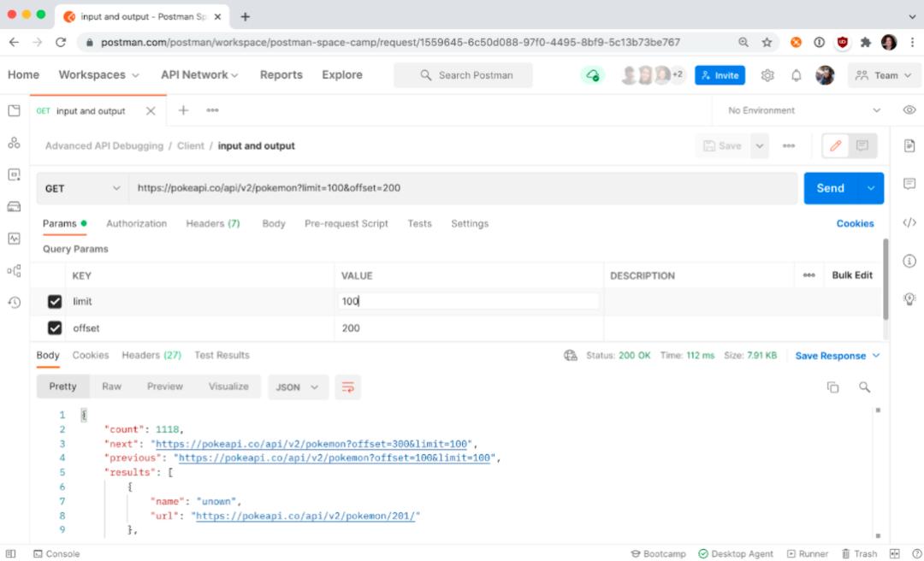Screen dimensions: 924x561
Task: Open the JSON format dropdown
Action: tap(297, 387)
